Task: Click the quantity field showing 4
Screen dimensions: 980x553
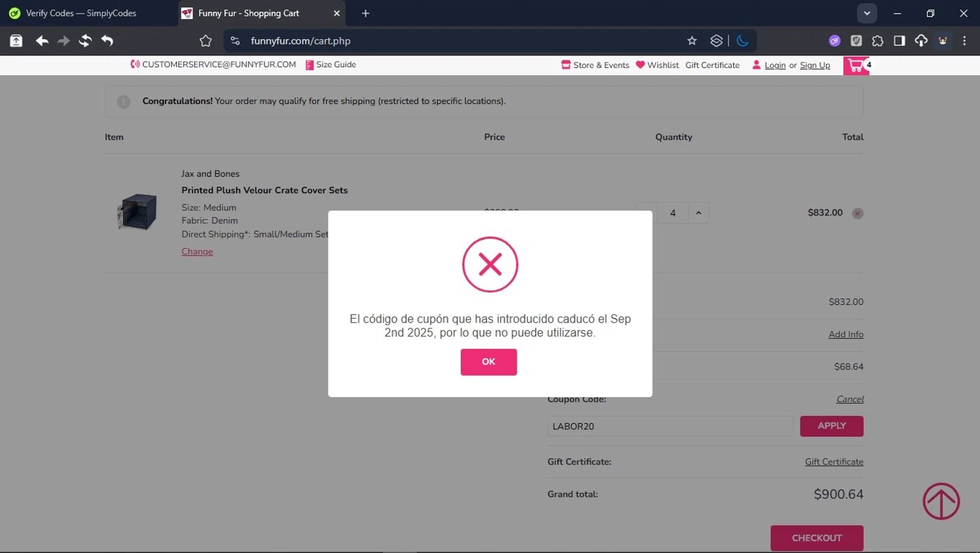Action: (x=672, y=213)
